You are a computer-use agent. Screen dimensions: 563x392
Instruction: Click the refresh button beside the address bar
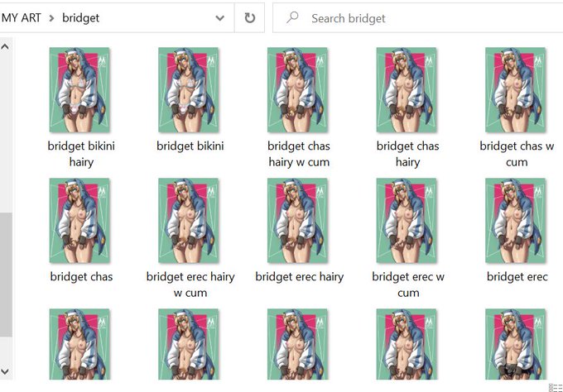click(x=249, y=18)
